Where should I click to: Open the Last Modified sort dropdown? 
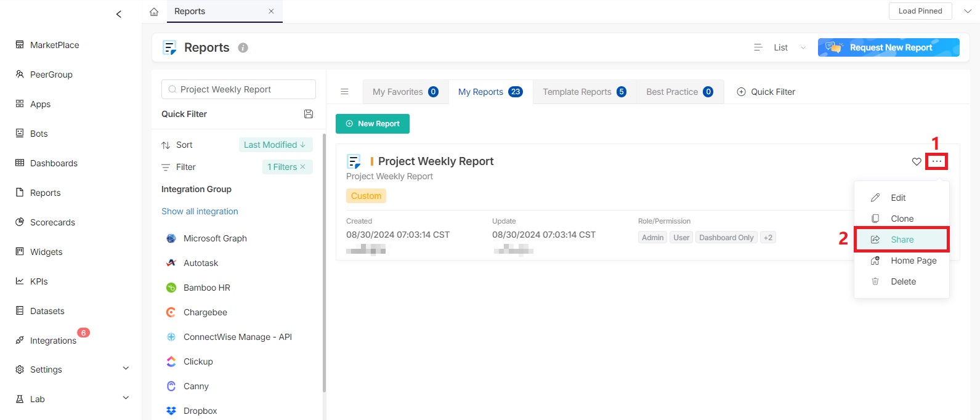coord(275,145)
